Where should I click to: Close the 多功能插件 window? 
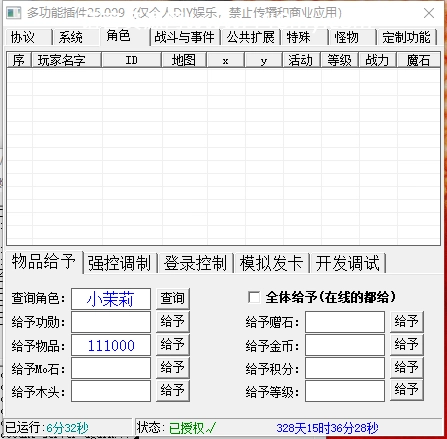pos(429,13)
